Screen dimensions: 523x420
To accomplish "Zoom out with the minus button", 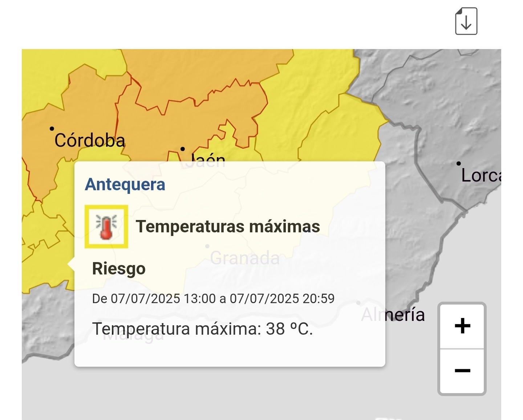I will pos(462,371).
